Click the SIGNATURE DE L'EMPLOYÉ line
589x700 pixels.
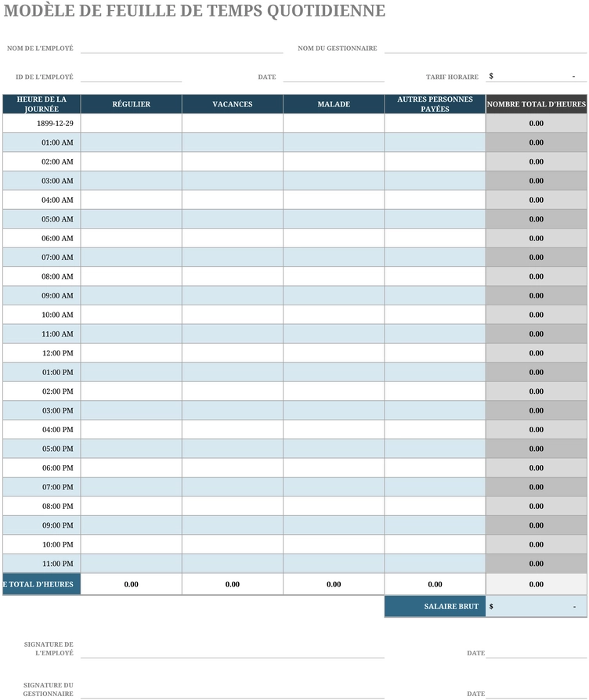click(232, 650)
